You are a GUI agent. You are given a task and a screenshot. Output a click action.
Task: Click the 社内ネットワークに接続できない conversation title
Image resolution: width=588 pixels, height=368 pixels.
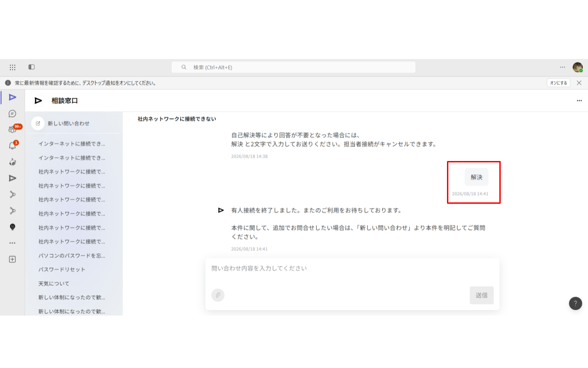click(177, 119)
